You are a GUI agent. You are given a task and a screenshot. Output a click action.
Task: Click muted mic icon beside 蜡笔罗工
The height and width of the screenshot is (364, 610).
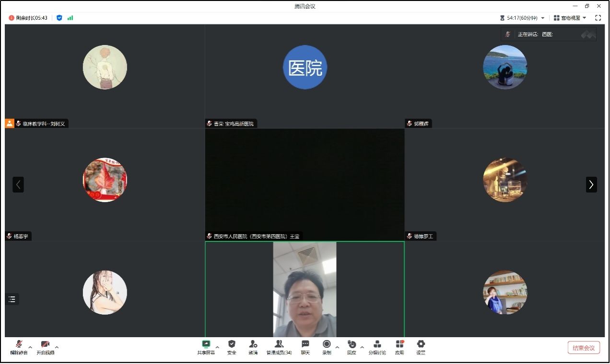point(410,237)
